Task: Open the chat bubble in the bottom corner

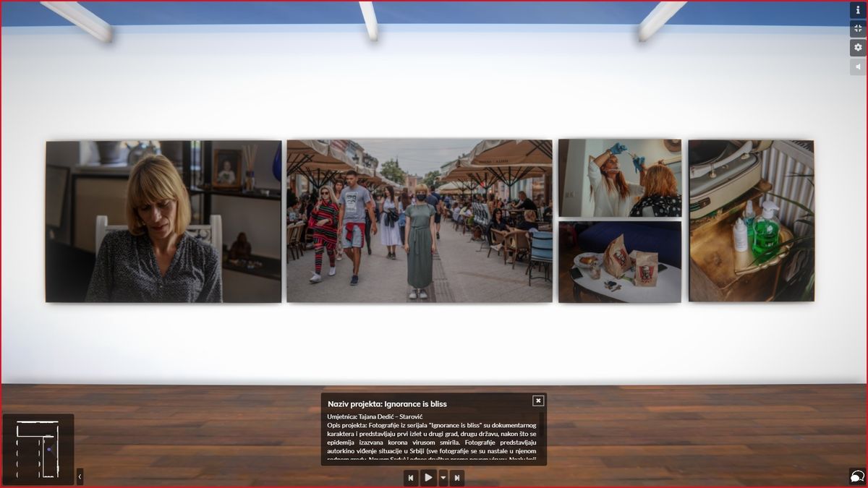Action: 856,475
